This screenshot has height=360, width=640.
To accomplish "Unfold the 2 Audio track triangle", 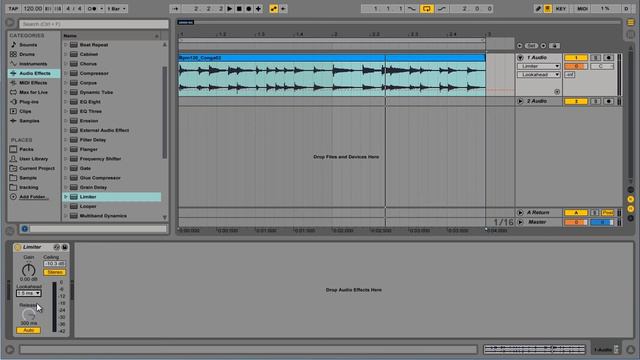I will (520, 101).
